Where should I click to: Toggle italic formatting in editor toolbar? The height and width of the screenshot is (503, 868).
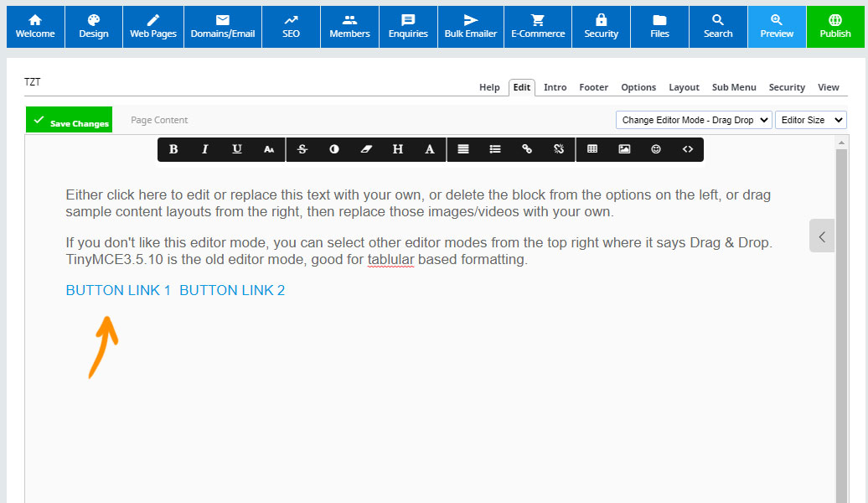(x=205, y=149)
